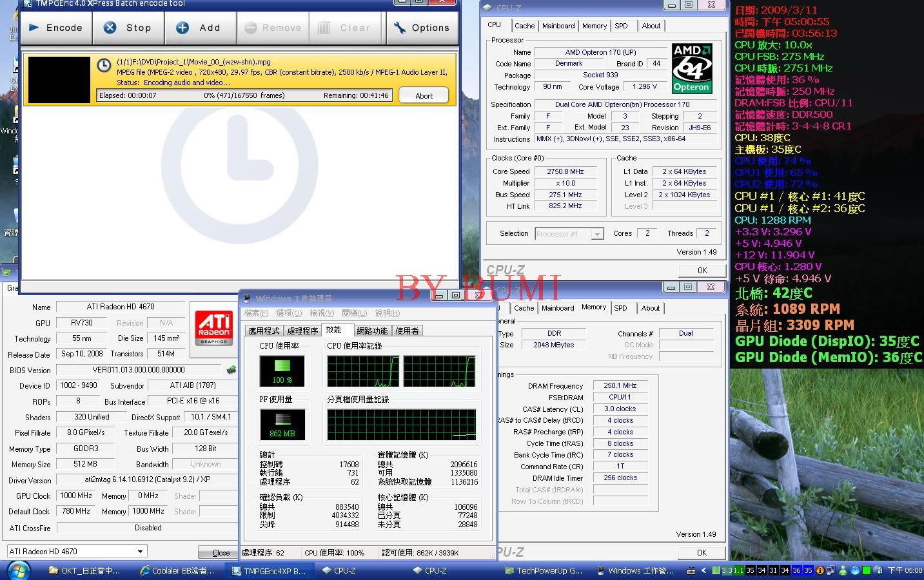Click the CAS# Latency value 3.0 clocks
Viewport: 924px width, 580px height.
coord(620,409)
